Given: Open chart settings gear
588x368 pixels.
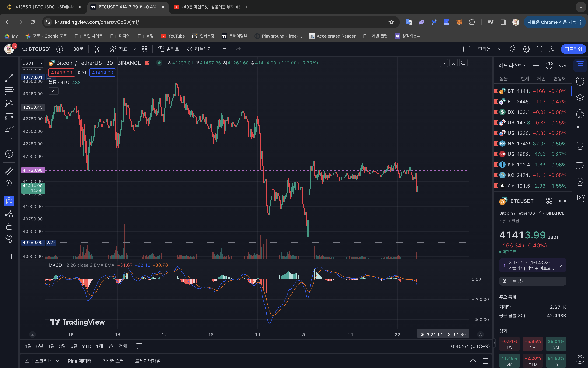Looking at the screenshot, I should click(526, 49).
